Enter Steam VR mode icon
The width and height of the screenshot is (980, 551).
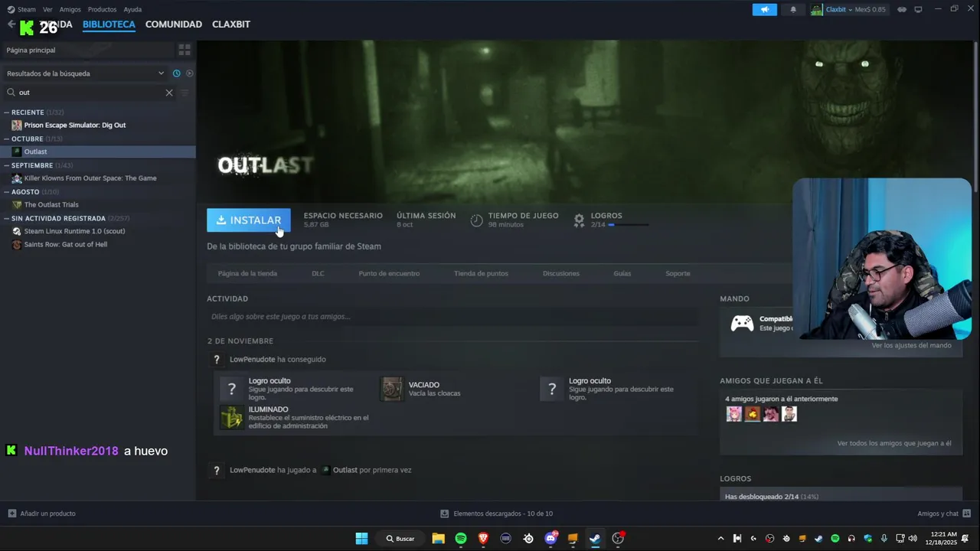902,9
